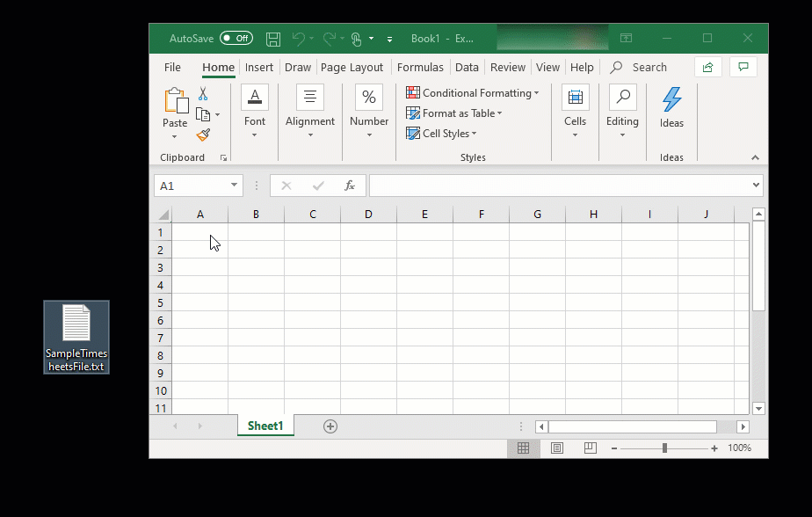Select the SampleTimesheetsFile.txt desktop file

(76, 338)
